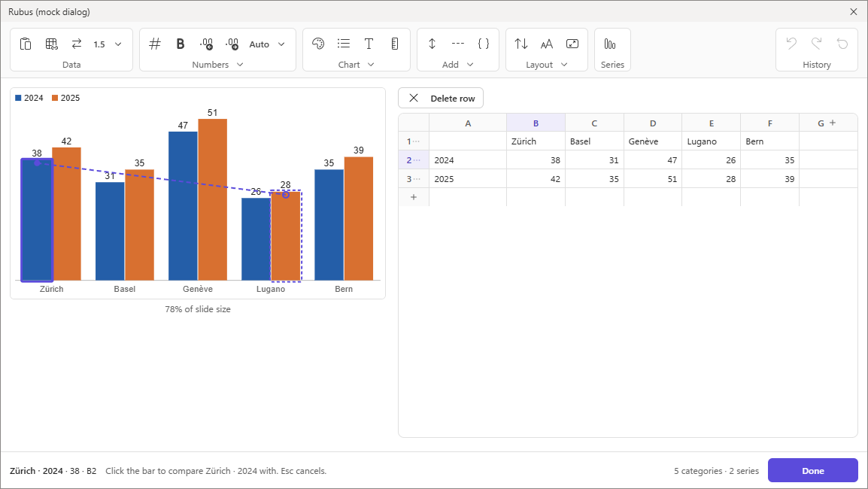Screen dimensions: 868x489
Task: Click the blue 2024 legend swatch
Action: click(x=18, y=98)
